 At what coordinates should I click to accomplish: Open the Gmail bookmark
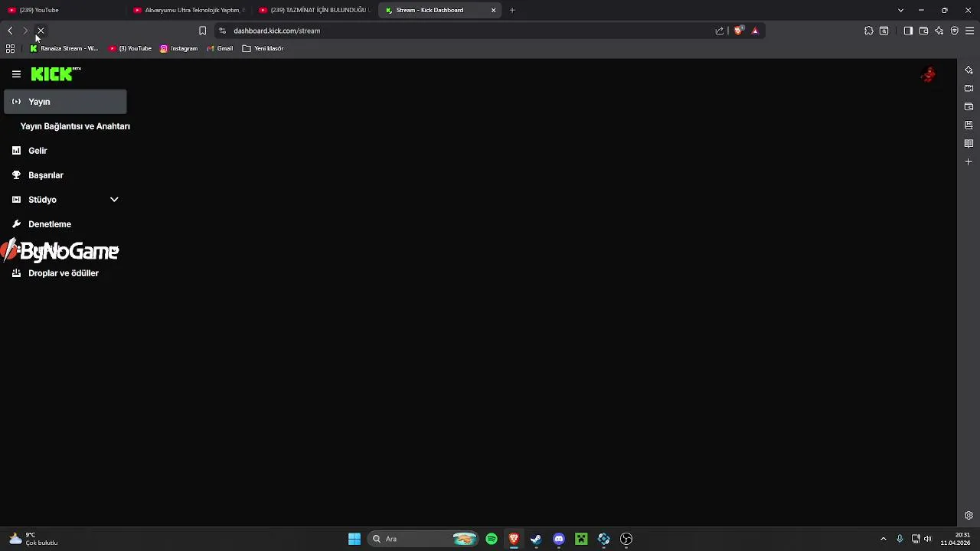click(x=220, y=48)
